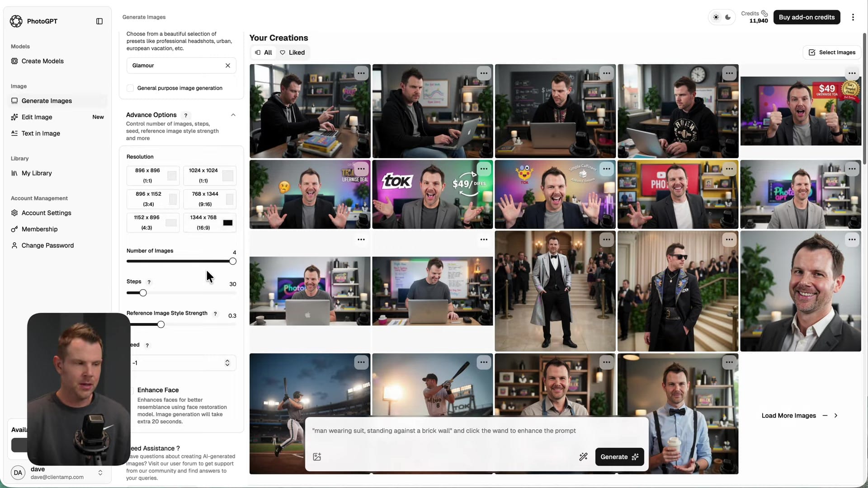
Task: Click the magic wand enhance prompt icon
Action: pyautogui.click(x=583, y=457)
